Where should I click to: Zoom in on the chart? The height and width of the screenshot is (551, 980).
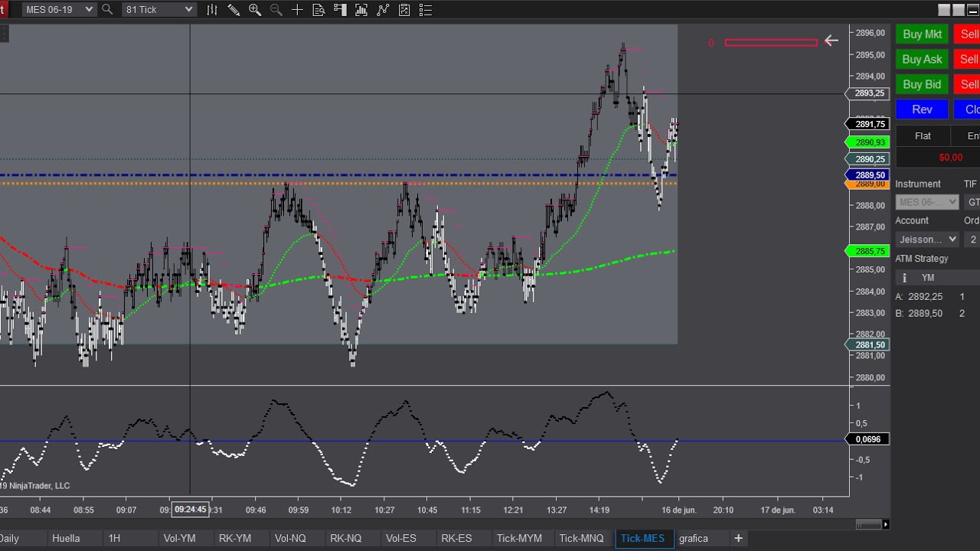point(255,10)
